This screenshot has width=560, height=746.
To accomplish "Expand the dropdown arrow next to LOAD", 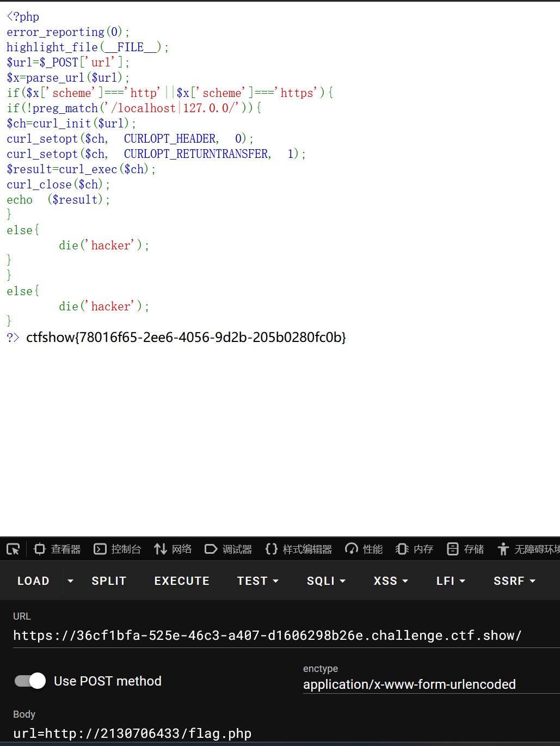I will click(x=70, y=581).
